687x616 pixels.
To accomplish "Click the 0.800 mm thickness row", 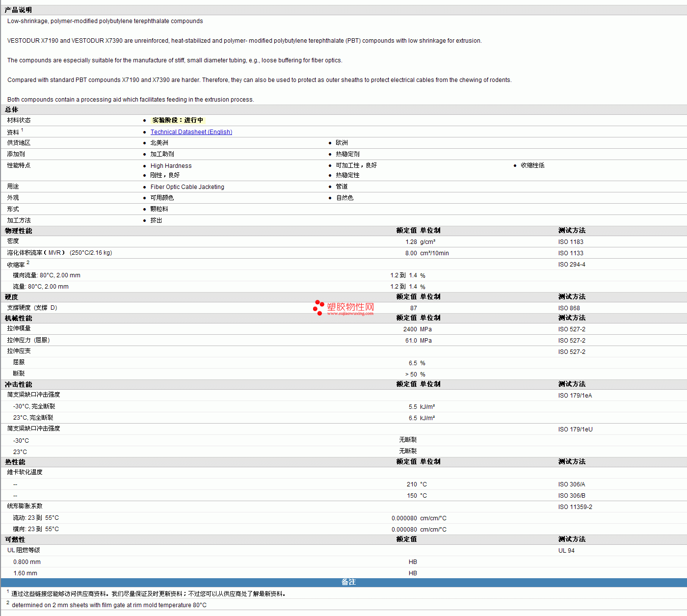I will coord(343,562).
